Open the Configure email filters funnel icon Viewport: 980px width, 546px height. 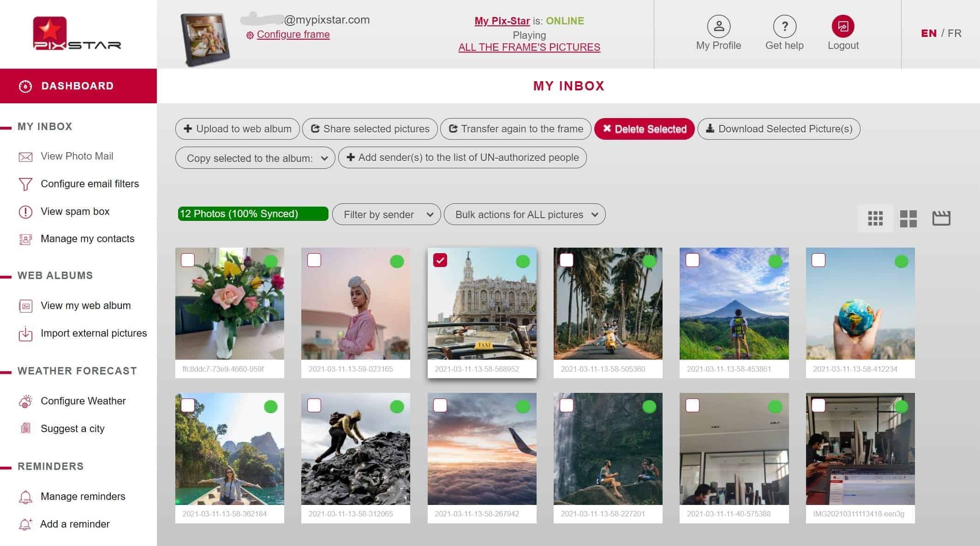[24, 184]
